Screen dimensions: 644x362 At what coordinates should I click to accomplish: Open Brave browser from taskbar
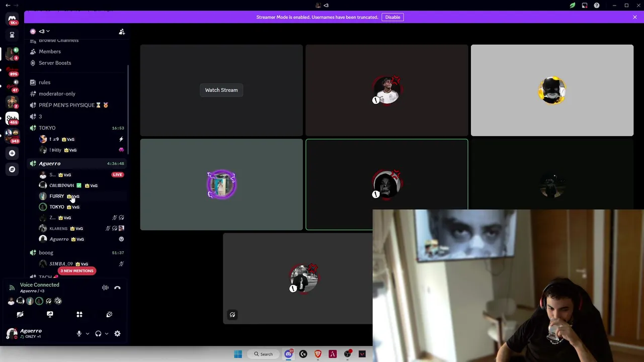(x=318, y=354)
